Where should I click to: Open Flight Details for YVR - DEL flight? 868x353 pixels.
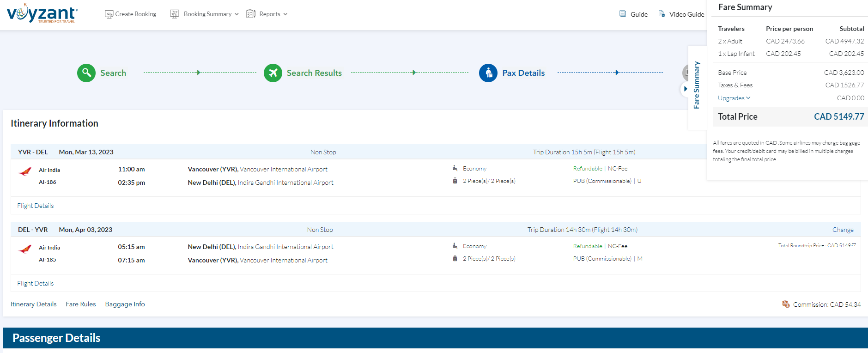click(36, 206)
